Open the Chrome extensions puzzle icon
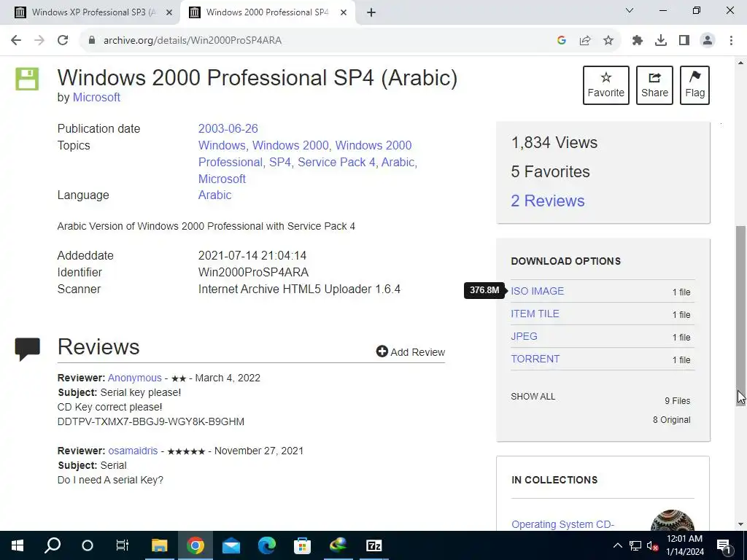The height and width of the screenshot is (560, 747). [x=638, y=41]
